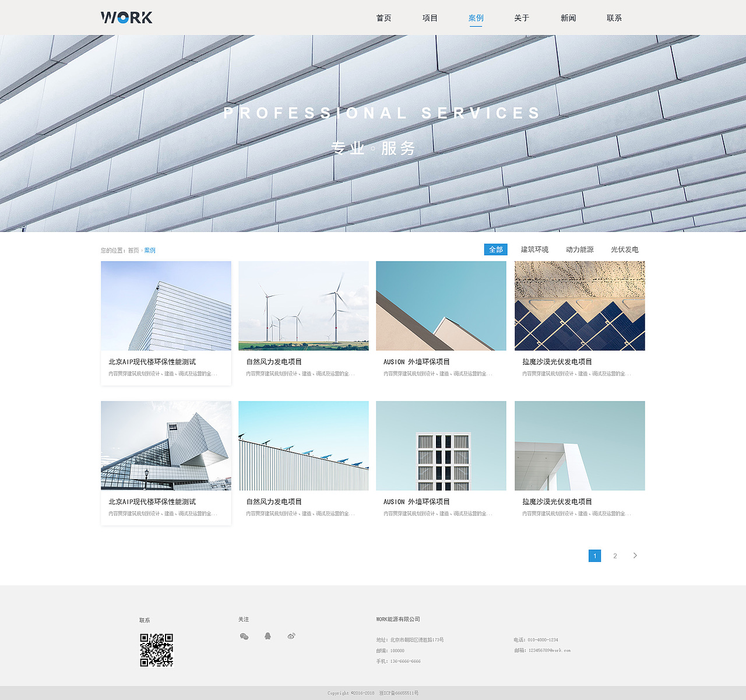The image size is (746, 700).
Task: Open the white canopy structure thumbnail
Action: tap(580, 445)
